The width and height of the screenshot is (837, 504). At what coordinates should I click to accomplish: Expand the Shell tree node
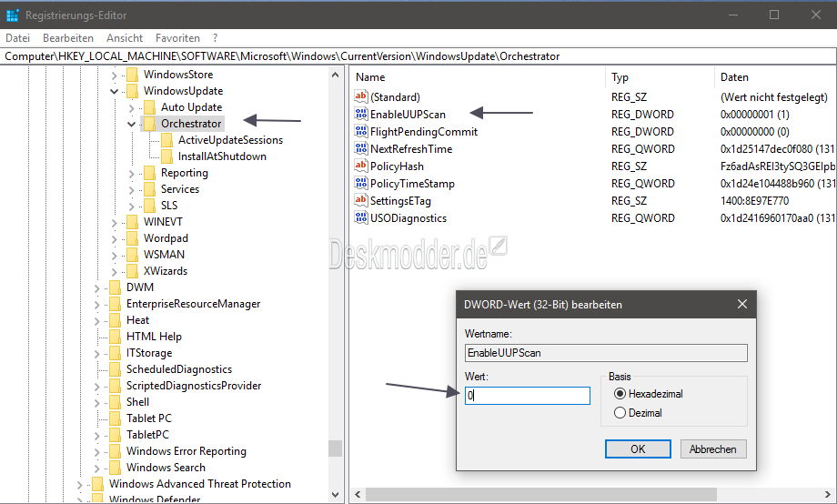point(97,402)
